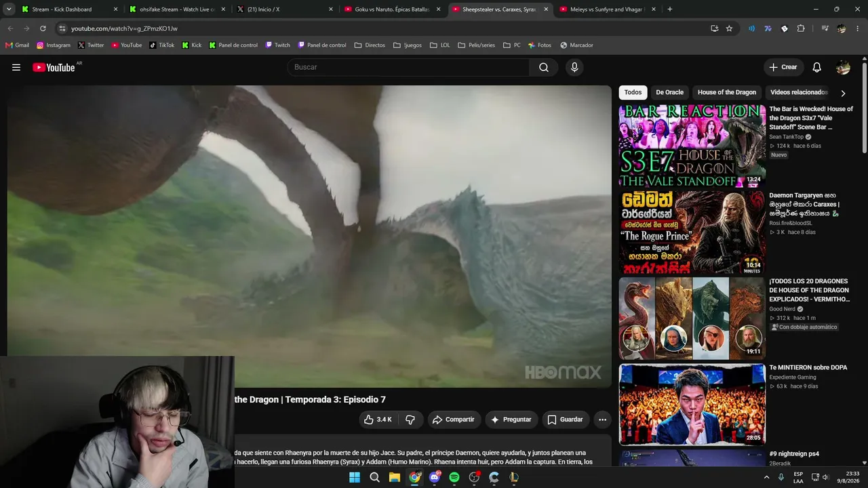Open a new browser tab
The height and width of the screenshot is (488, 868).
click(670, 9)
